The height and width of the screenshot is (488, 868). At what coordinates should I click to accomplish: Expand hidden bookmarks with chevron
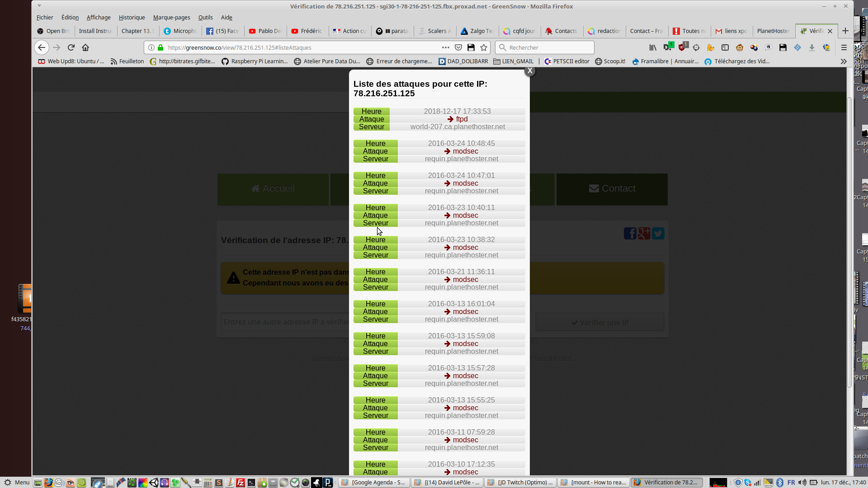coord(844,61)
